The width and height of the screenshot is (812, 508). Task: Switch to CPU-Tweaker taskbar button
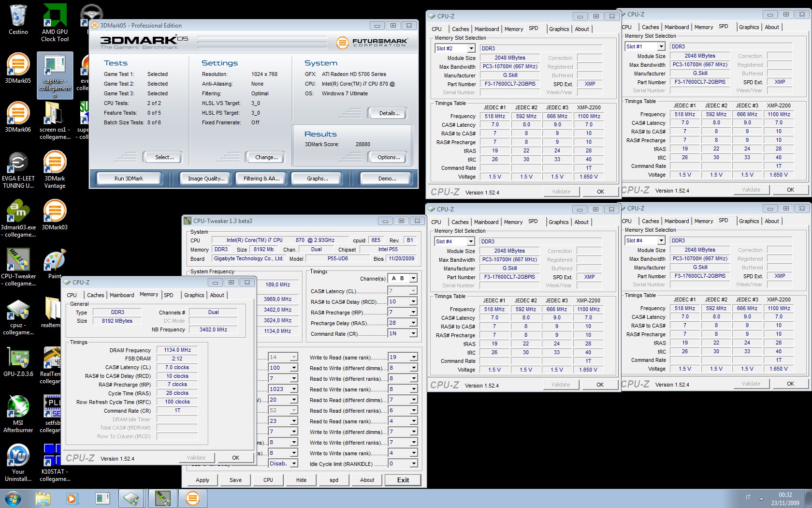coord(163,498)
